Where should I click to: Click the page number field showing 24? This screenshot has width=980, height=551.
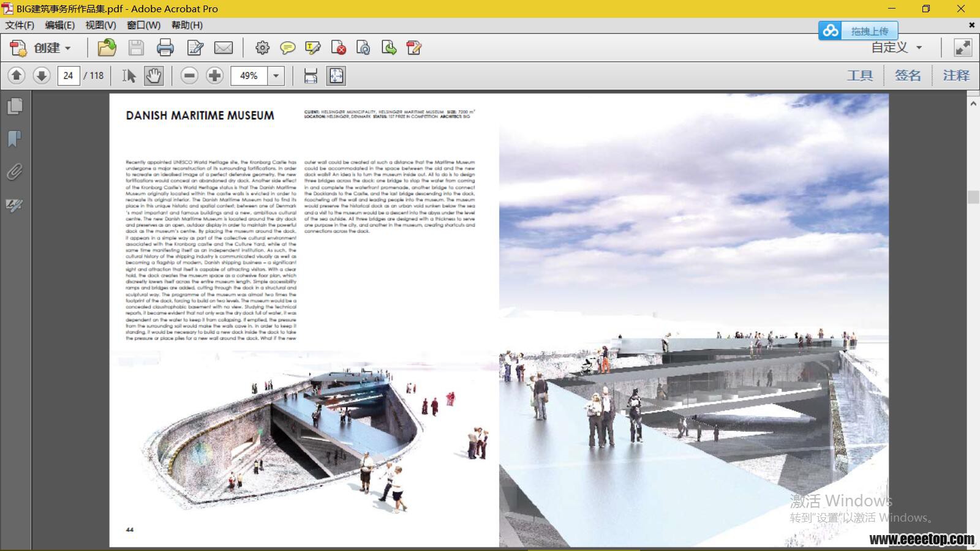click(69, 75)
